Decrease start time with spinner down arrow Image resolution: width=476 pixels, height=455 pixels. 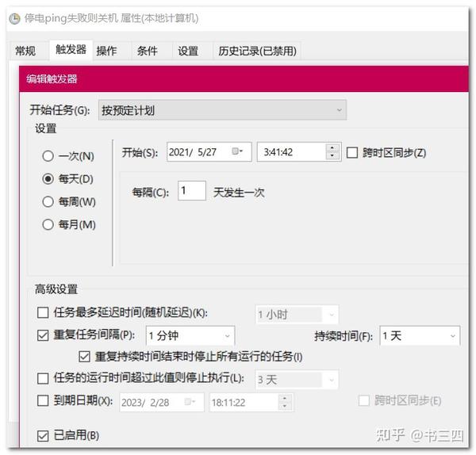point(332,155)
